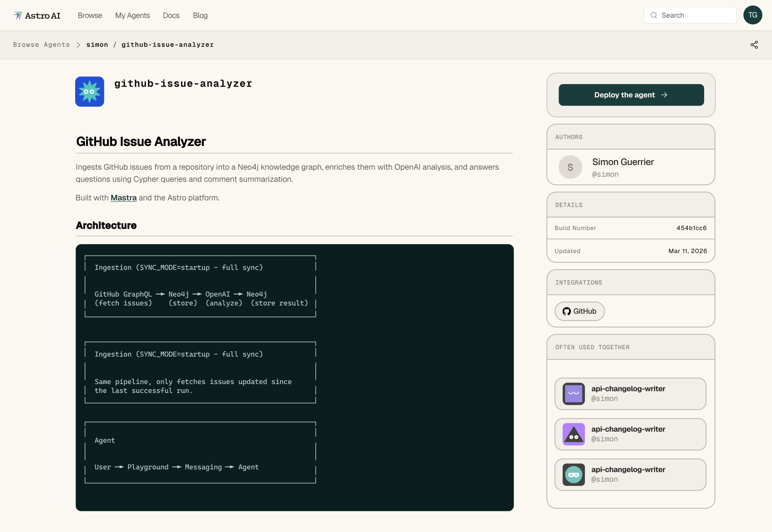Open the TG user avatar menu
The height and width of the screenshot is (532, 772).
[x=753, y=15]
